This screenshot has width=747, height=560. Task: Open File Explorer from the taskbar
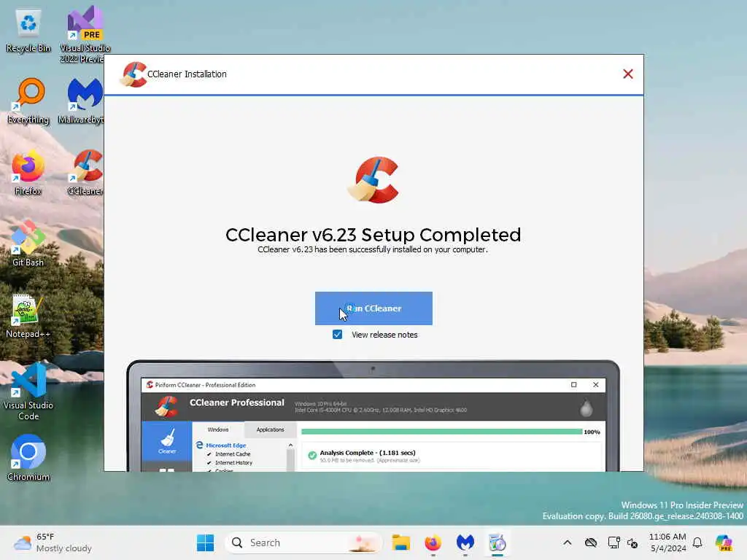[x=400, y=542]
